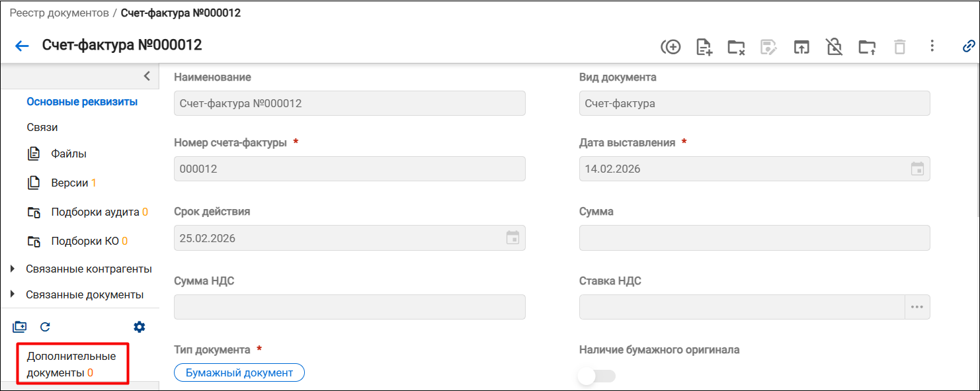Click the Бумажный документ button
This screenshot has height=391, width=980.
click(239, 372)
